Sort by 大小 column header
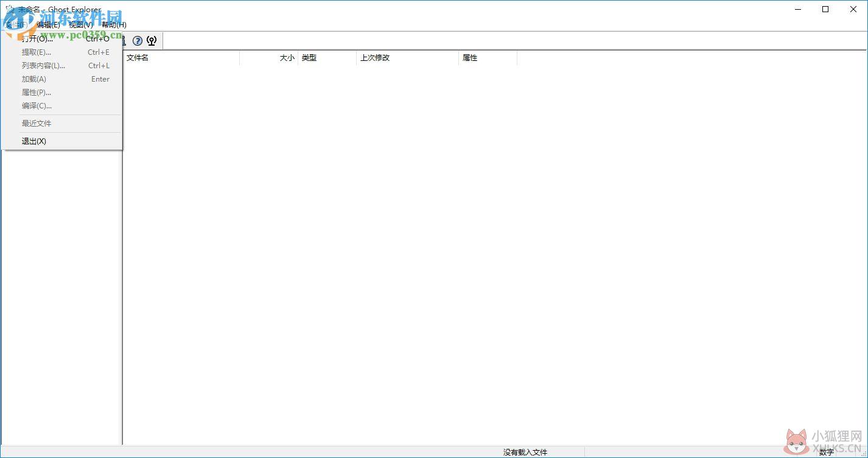 [268, 58]
